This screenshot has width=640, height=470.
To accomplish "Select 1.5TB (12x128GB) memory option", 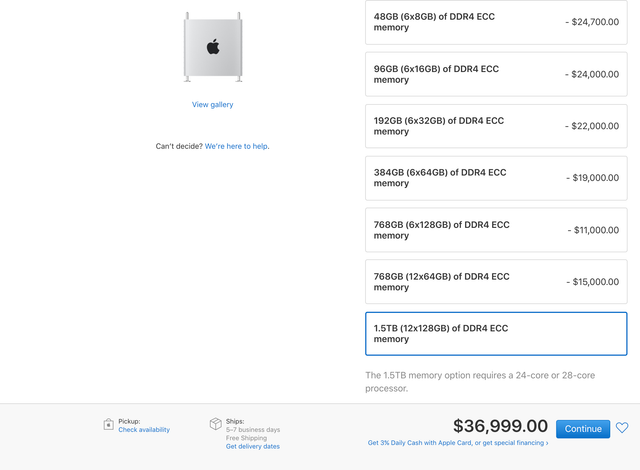I will (x=496, y=334).
